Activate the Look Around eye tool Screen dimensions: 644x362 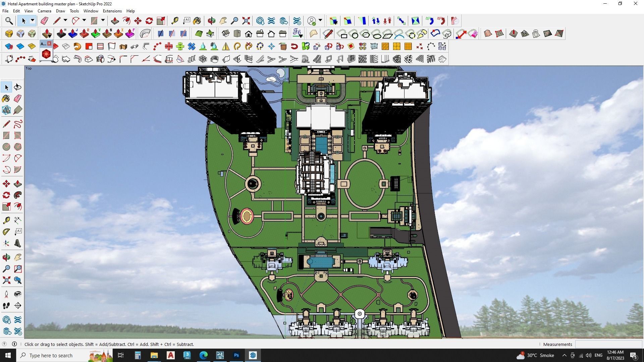(18, 294)
